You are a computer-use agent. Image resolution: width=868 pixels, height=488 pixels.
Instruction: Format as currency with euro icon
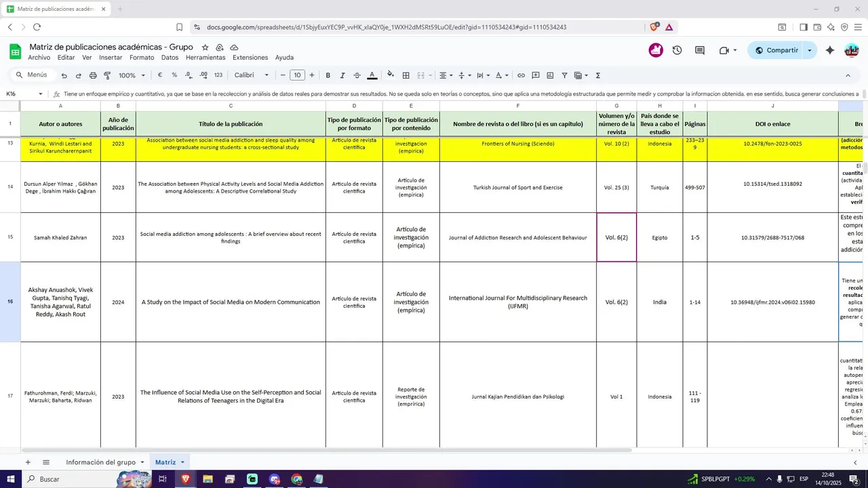point(160,75)
